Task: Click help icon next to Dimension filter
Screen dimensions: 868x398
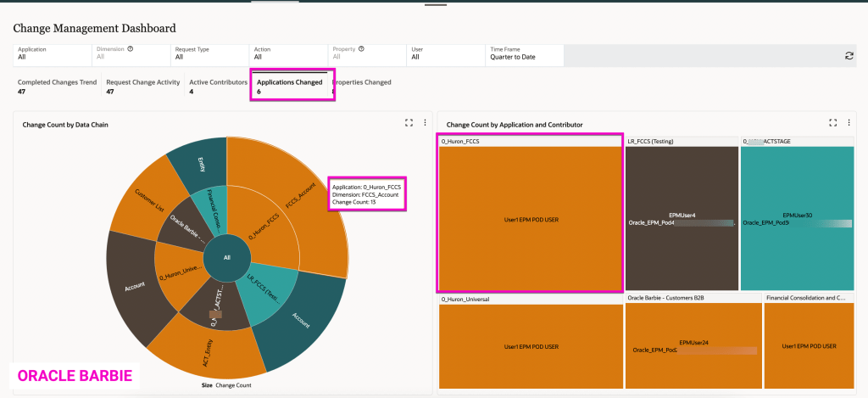Action: pyautogui.click(x=131, y=49)
